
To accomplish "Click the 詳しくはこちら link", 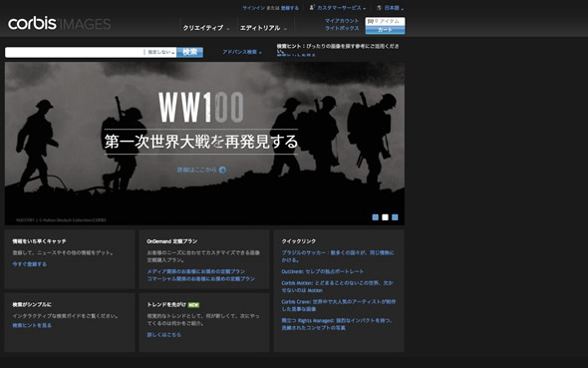I will (163, 335).
